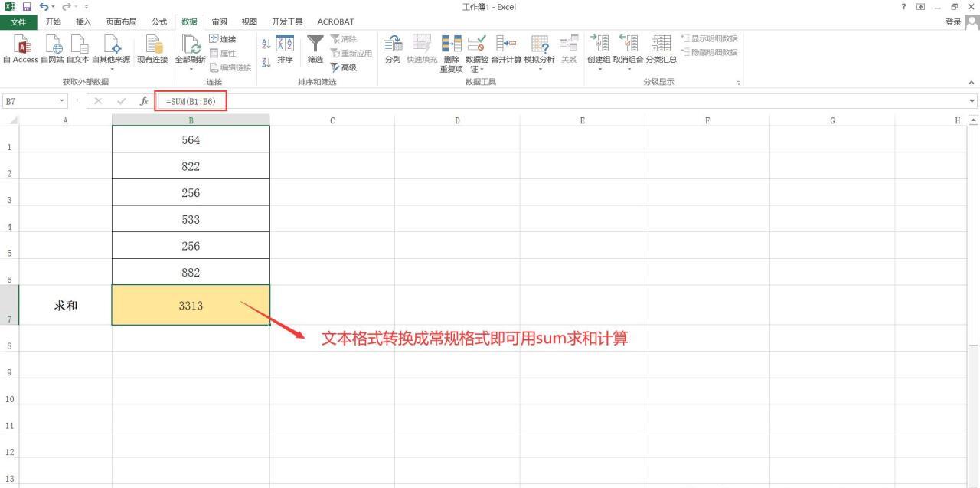Open Advanced filter (高级)
Screen dimensions: 980x488
tap(344, 67)
